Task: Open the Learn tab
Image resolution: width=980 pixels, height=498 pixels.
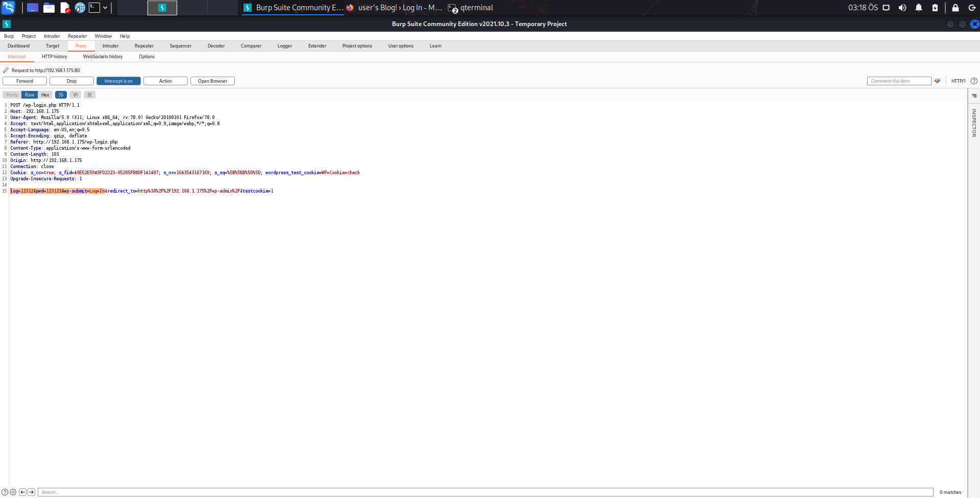Action: (x=435, y=46)
